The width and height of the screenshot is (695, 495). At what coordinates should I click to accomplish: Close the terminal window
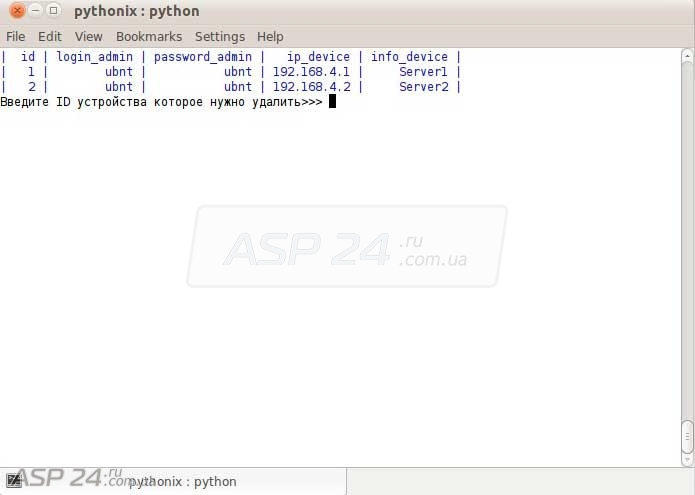coord(17,11)
